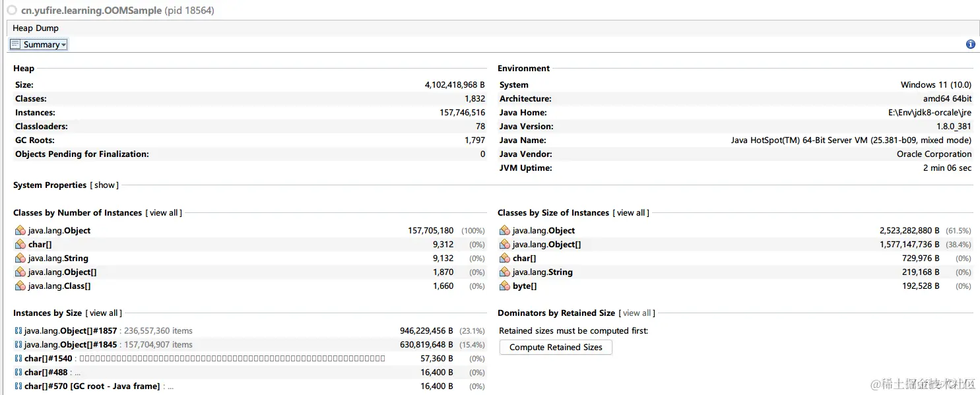
Task: Click size 946,229,456 B of Object[]#1857
Action: click(x=426, y=331)
